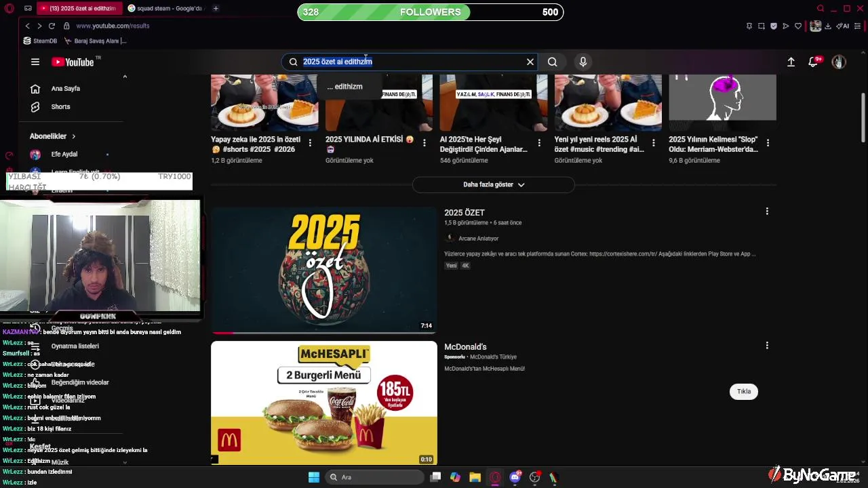
Task: Open options for 2025 Yılının Kelimesi Slop short
Action: click(x=768, y=143)
